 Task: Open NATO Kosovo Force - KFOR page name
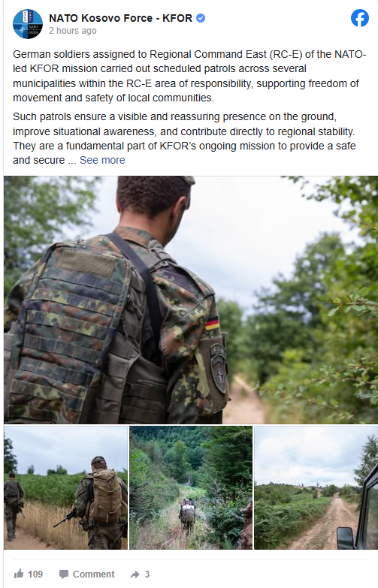pyautogui.click(x=120, y=18)
